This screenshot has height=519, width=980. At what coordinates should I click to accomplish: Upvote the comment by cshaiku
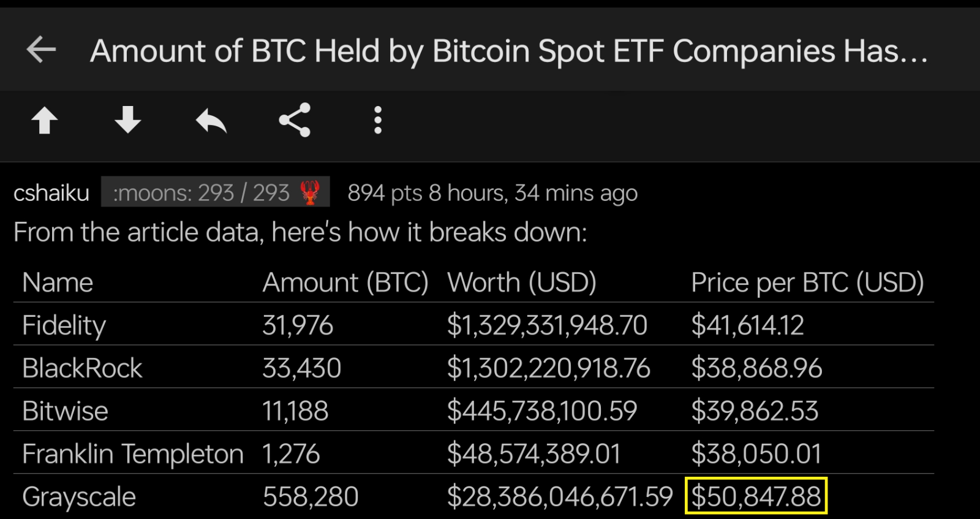pyautogui.click(x=44, y=120)
